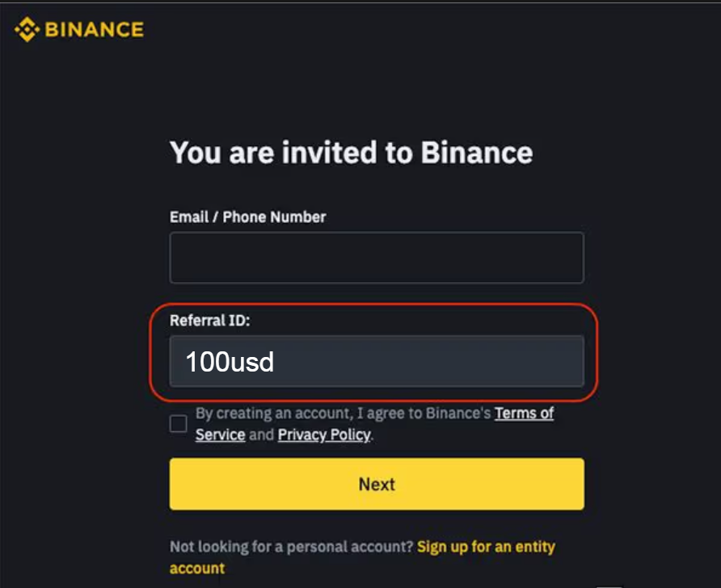This screenshot has width=721, height=588.
Task: Open the Privacy Policy link
Action: coord(324,435)
